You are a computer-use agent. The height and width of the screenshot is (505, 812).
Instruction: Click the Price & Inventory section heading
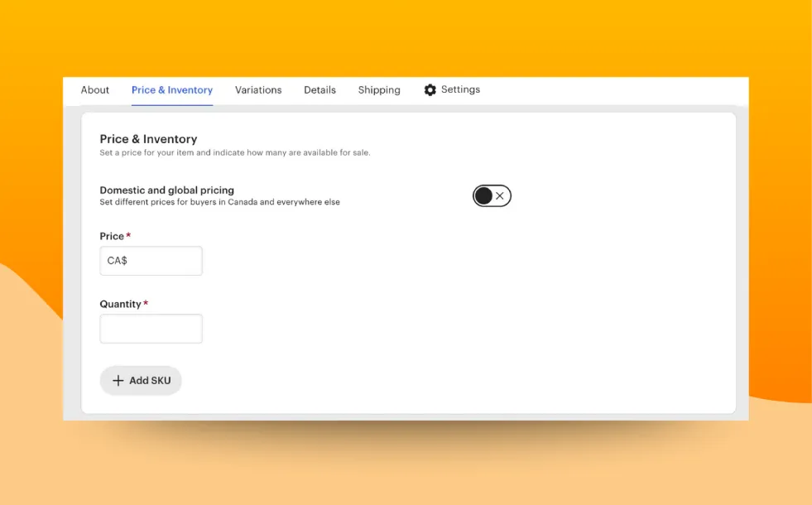(148, 139)
